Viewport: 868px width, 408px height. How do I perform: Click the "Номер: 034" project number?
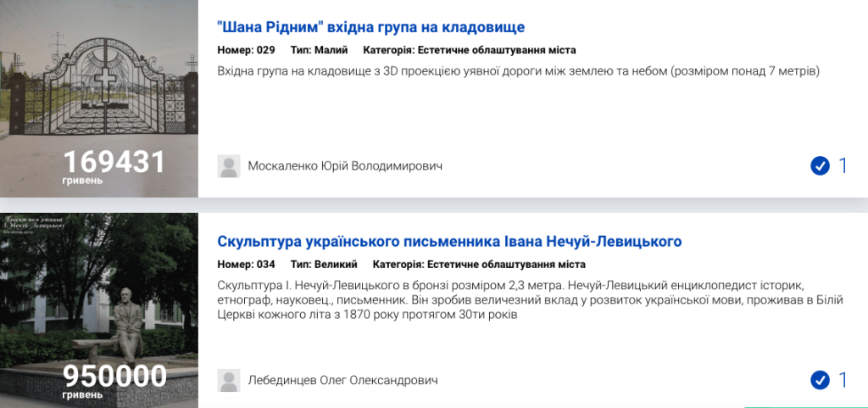[247, 264]
